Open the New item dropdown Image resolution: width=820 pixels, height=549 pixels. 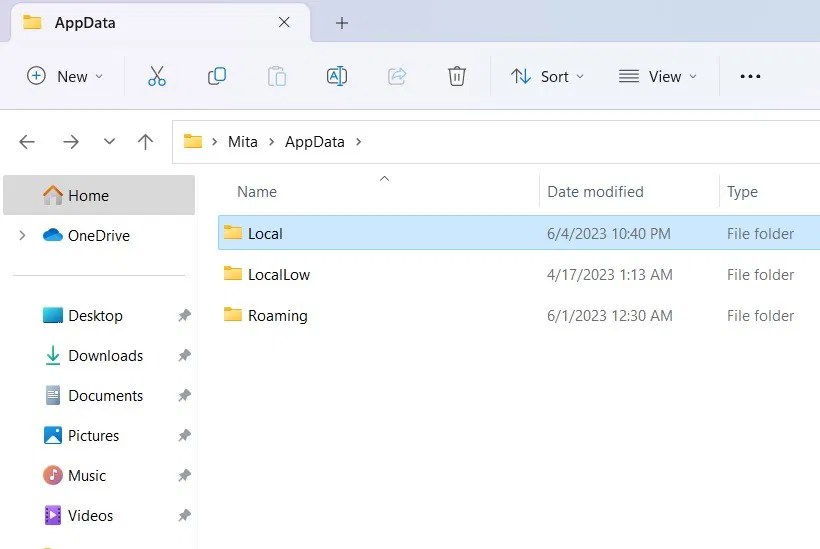pyautogui.click(x=65, y=76)
